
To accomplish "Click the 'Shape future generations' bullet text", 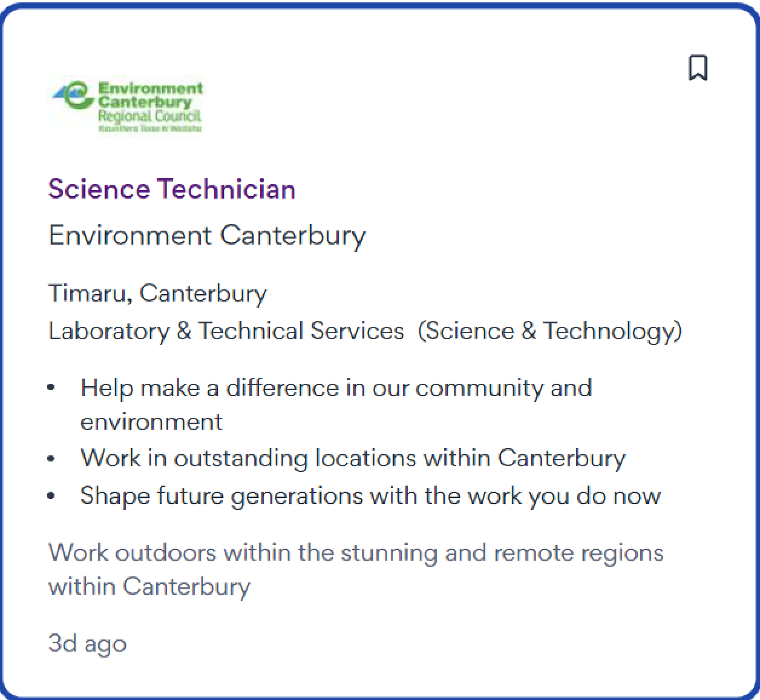I will click(x=370, y=495).
